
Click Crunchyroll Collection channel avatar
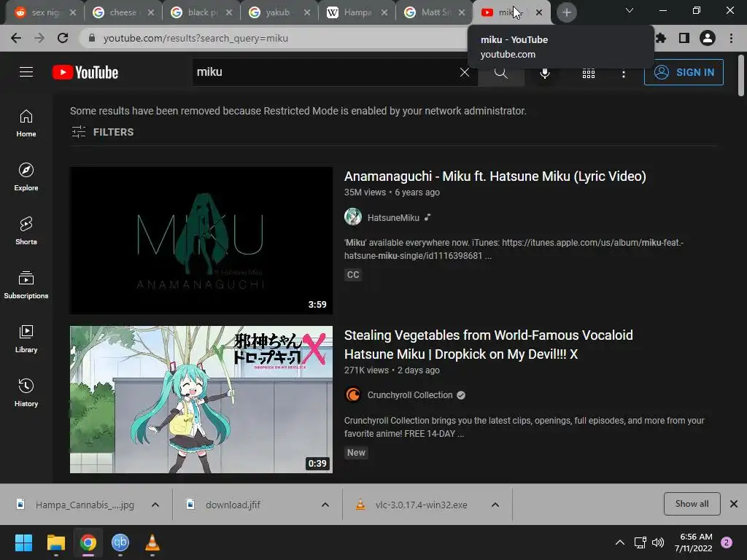tap(353, 394)
